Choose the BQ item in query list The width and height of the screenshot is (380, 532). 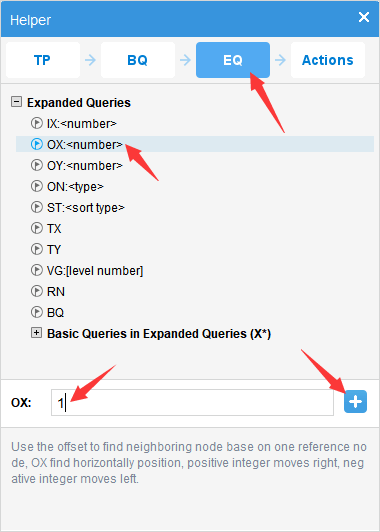(55, 312)
